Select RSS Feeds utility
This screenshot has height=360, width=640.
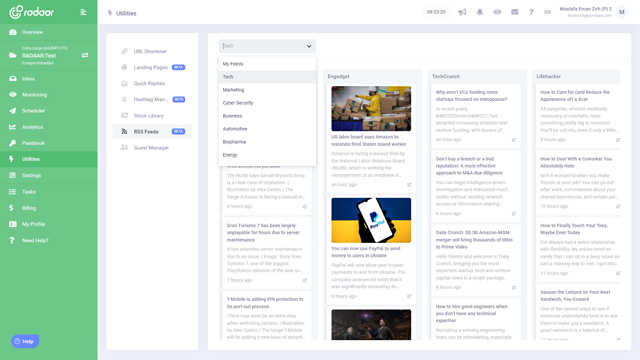click(x=152, y=131)
